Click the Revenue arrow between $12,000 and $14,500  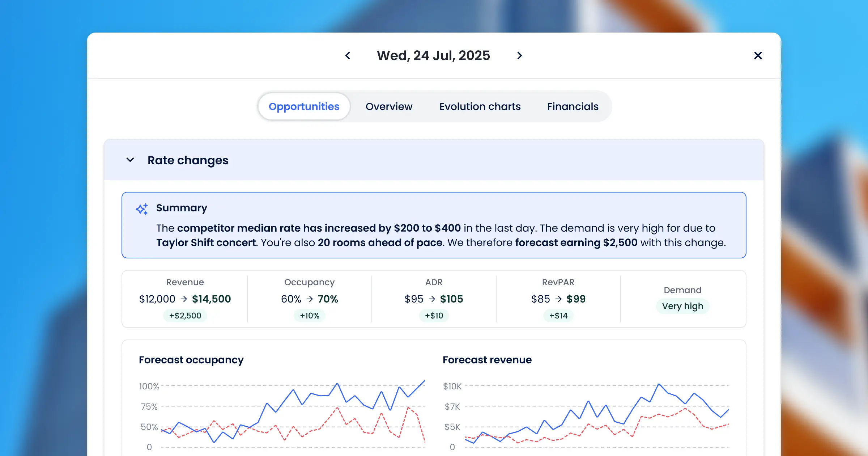(x=184, y=299)
